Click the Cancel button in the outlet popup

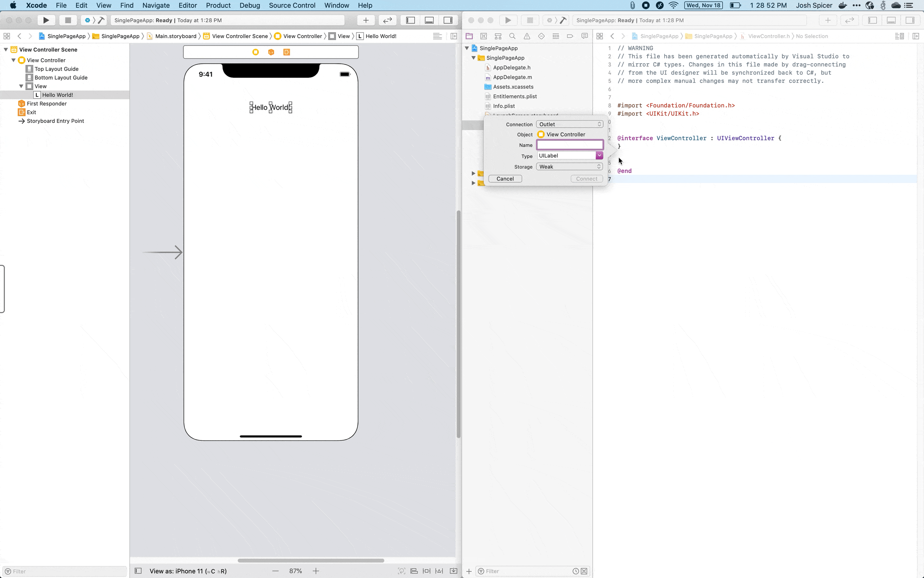pyautogui.click(x=505, y=179)
